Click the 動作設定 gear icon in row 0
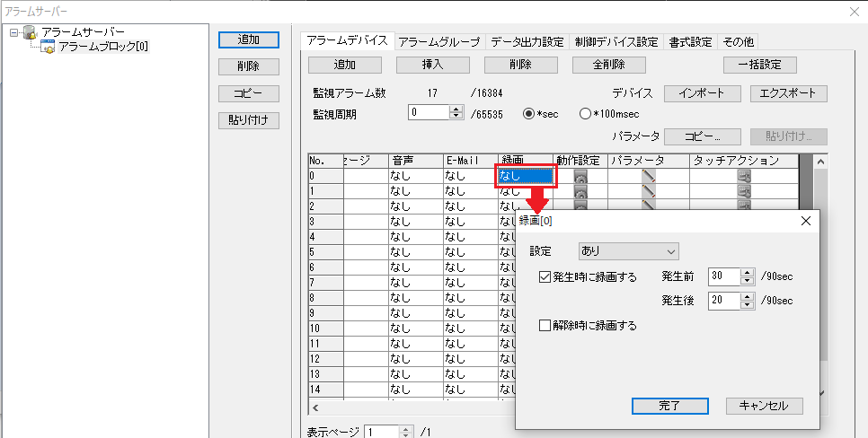This screenshot has height=438, width=868. click(580, 177)
